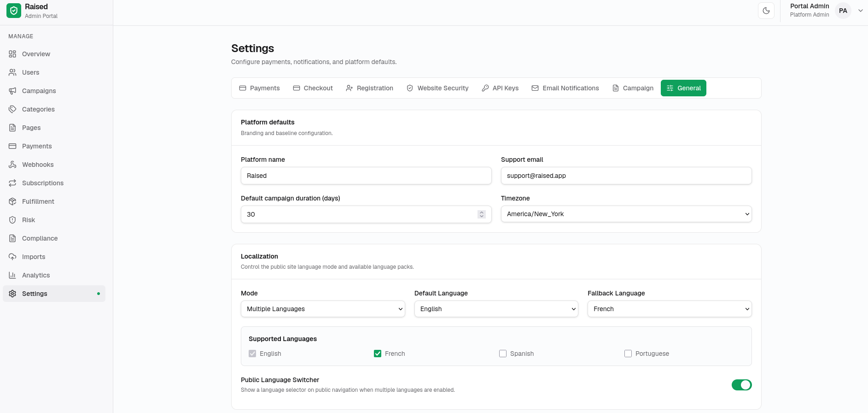Click the Imports cloud upload icon
This screenshot has height=413, width=868.
tap(12, 257)
